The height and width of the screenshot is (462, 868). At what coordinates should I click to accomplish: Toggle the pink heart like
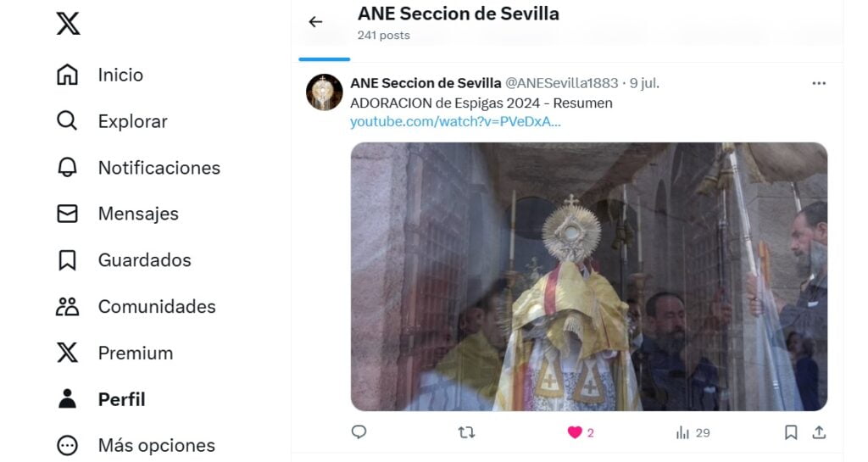coord(575,432)
